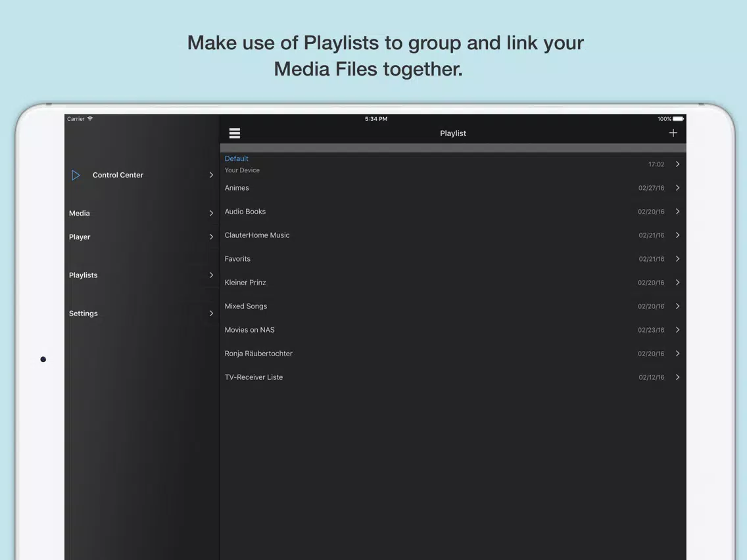Expand Control Center chevron

pyautogui.click(x=211, y=175)
